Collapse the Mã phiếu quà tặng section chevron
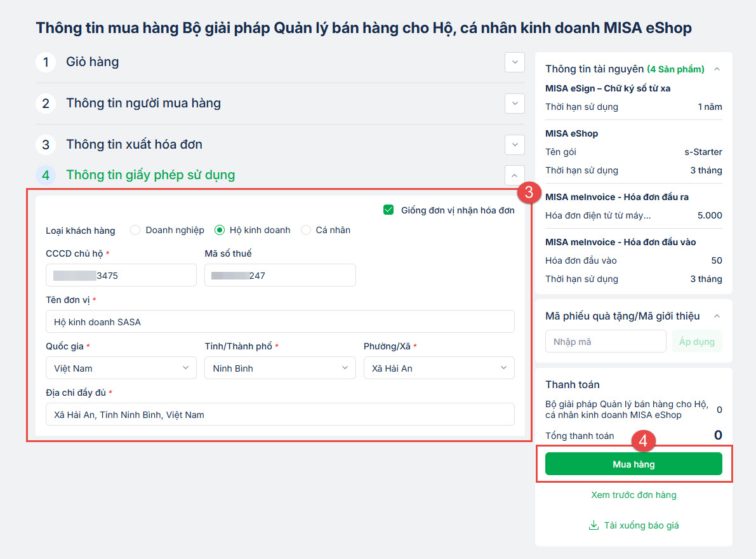Screen dimensions: 756x559 tap(717, 316)
